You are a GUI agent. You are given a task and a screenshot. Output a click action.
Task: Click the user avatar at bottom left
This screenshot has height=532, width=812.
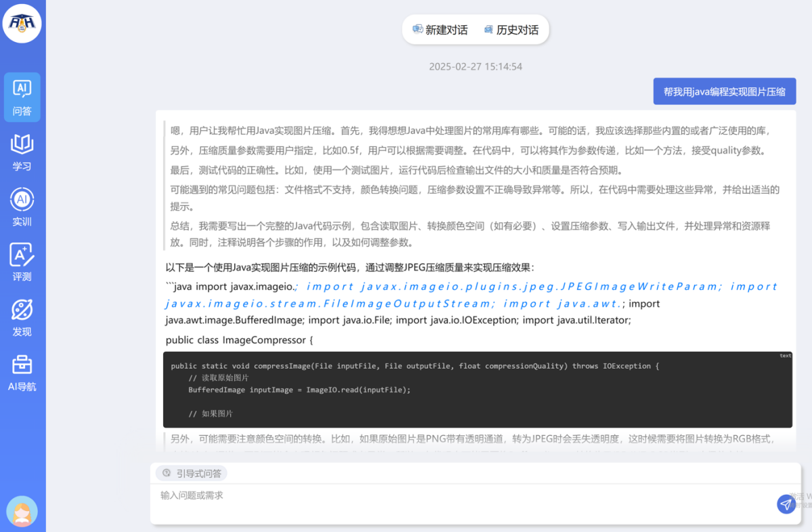(22, 511)
